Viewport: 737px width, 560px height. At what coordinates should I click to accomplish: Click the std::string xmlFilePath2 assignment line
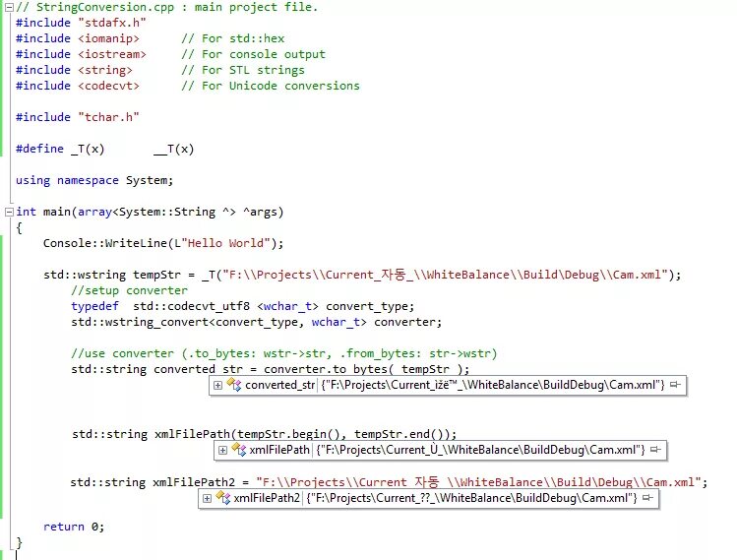click(x=389, y=482)
